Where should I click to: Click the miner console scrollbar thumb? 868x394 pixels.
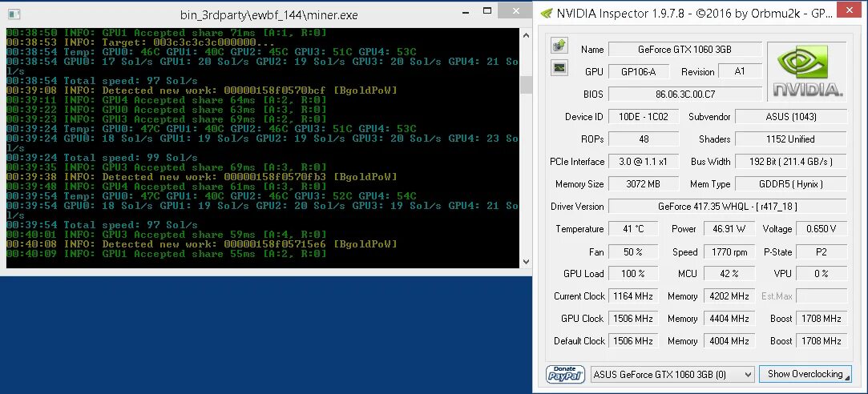526,85
